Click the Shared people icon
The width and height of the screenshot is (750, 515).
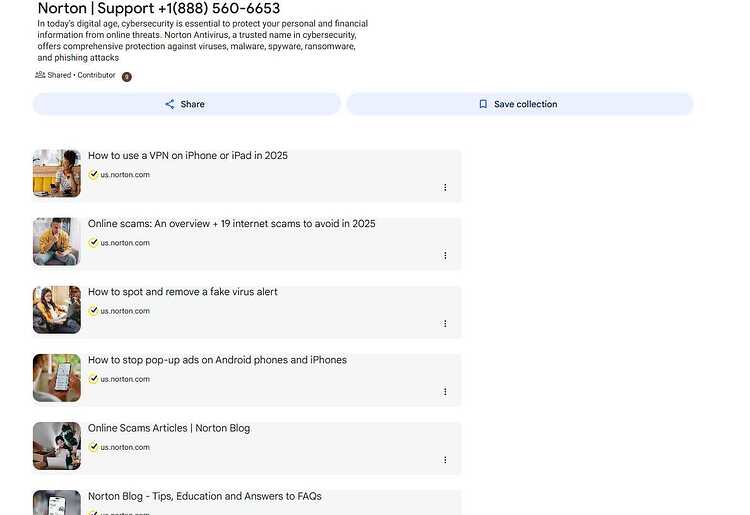(40, 75)
